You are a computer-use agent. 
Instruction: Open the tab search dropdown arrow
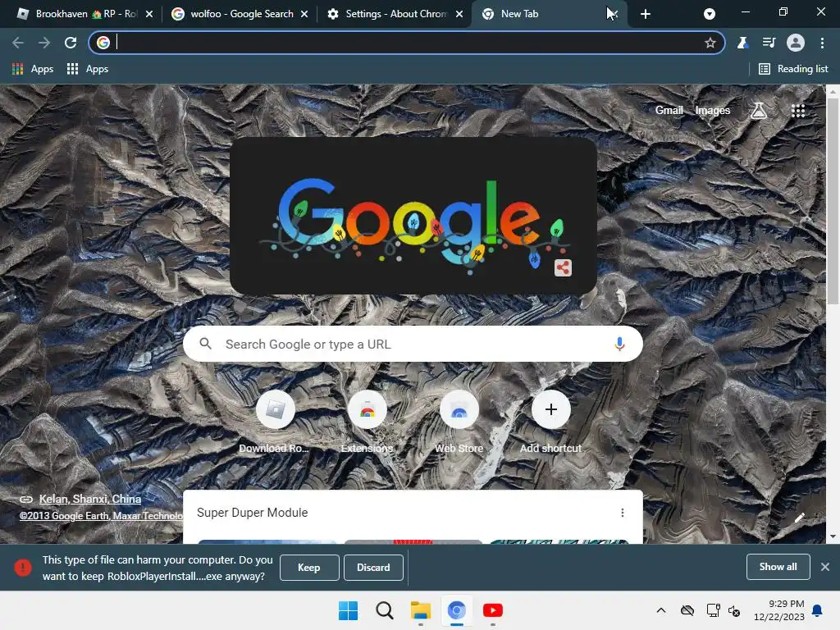click(710, 14)
